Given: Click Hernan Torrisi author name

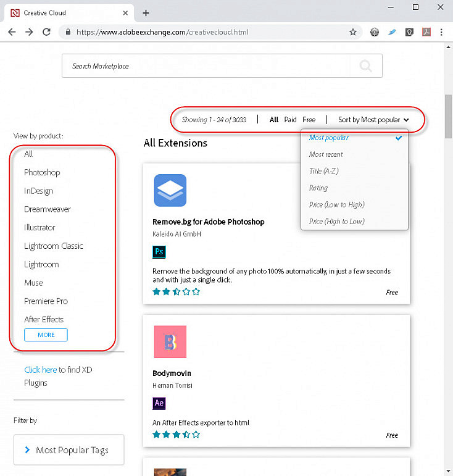Looking at the screenshot, I should (172, 385).
